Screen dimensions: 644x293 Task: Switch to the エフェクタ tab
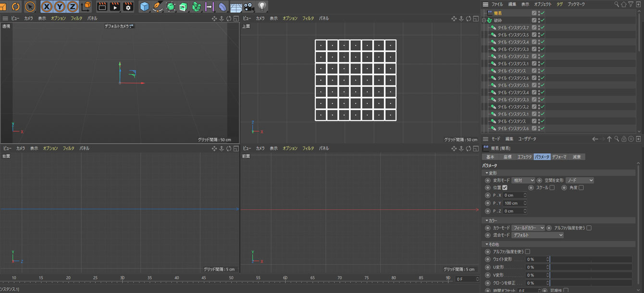tap(524, 157)
